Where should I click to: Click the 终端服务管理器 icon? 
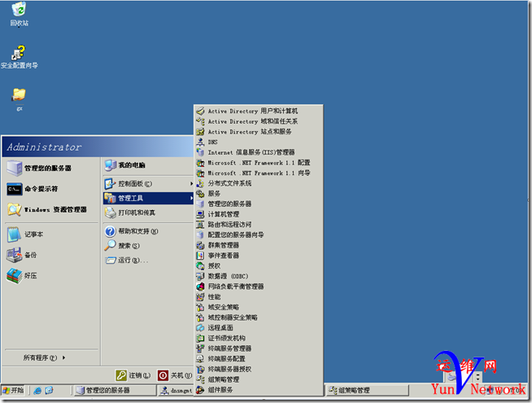[x=200, y=348]
